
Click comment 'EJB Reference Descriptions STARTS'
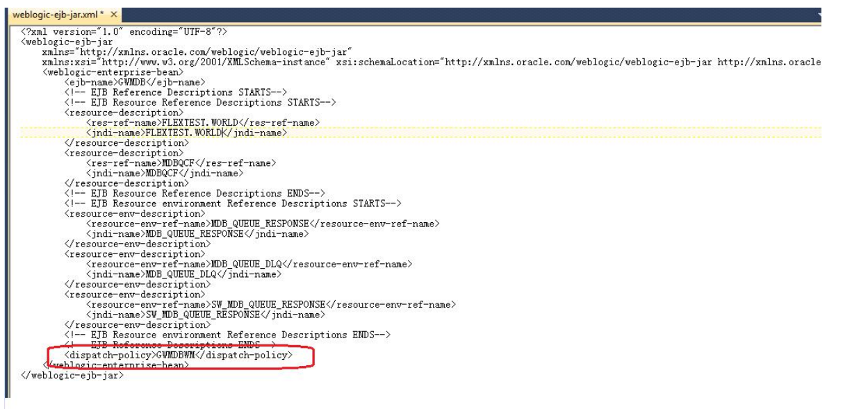pyautogui.click(x=176, y=92)
